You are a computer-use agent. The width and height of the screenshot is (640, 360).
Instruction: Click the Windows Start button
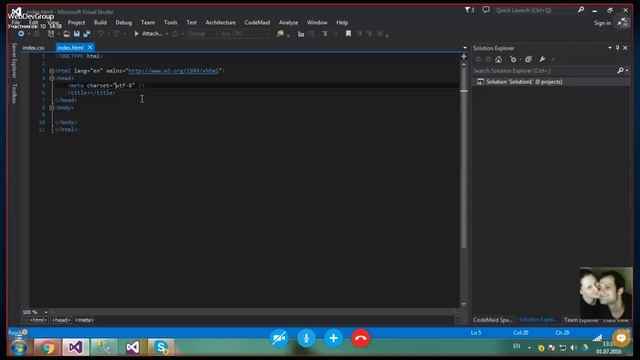19,348
